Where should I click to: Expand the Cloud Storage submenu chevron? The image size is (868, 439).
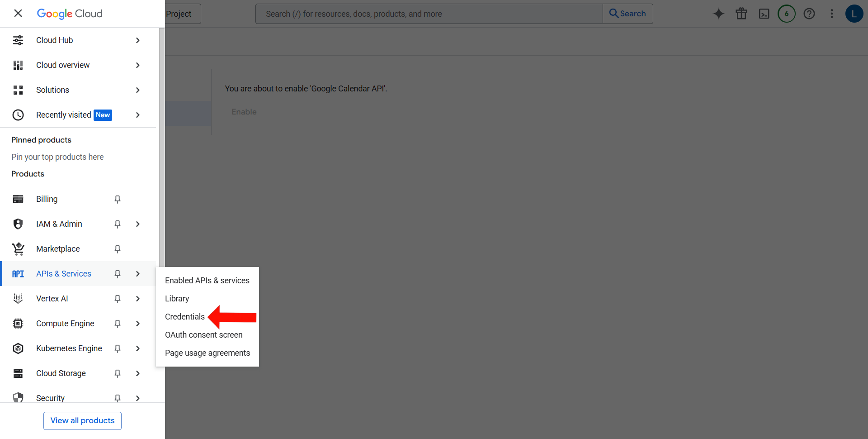[x=138, y=373]
